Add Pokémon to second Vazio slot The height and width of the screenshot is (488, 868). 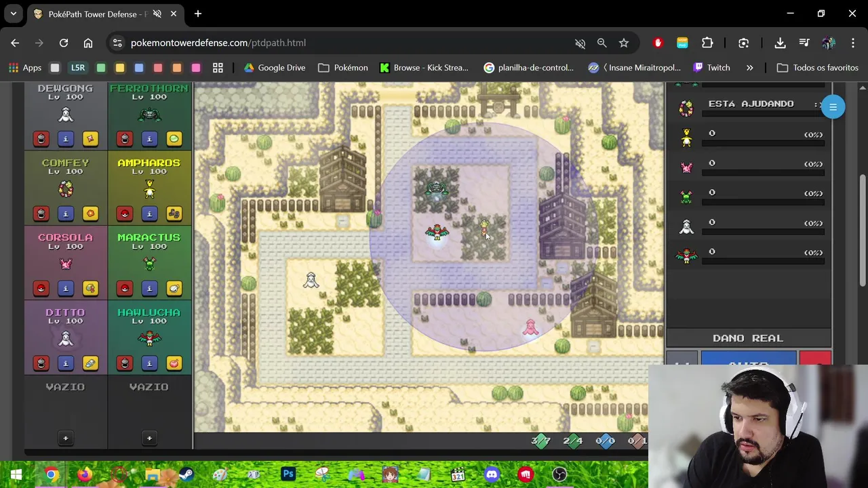click(149, 438)
